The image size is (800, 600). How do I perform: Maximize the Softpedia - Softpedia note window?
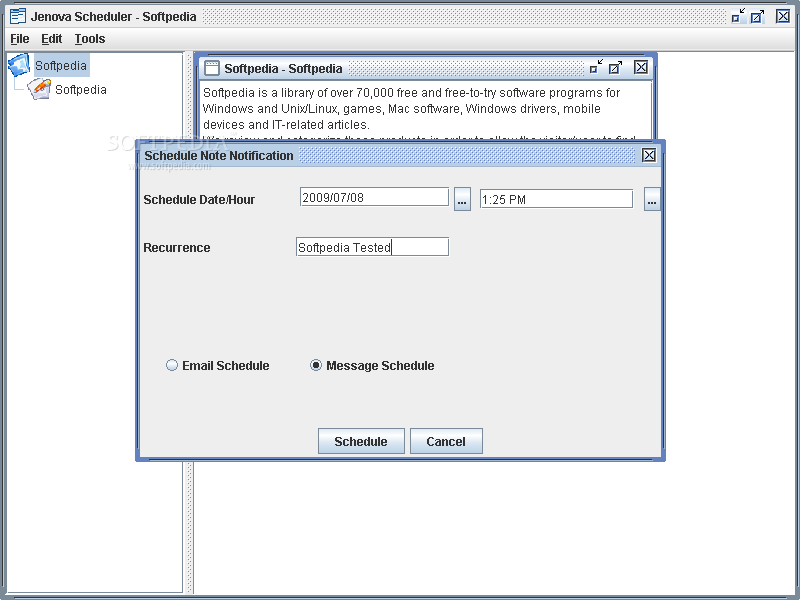[x=616, y=67]
